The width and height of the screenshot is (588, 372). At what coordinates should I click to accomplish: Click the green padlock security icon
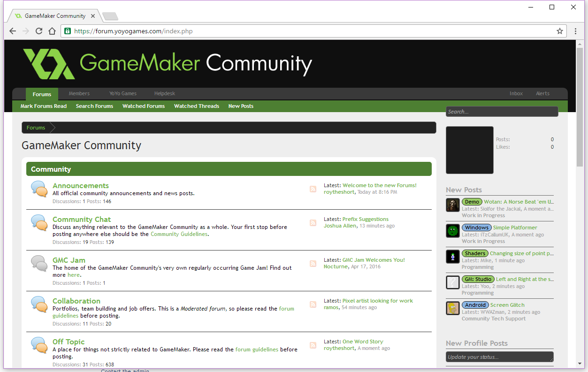pos(68,31)
